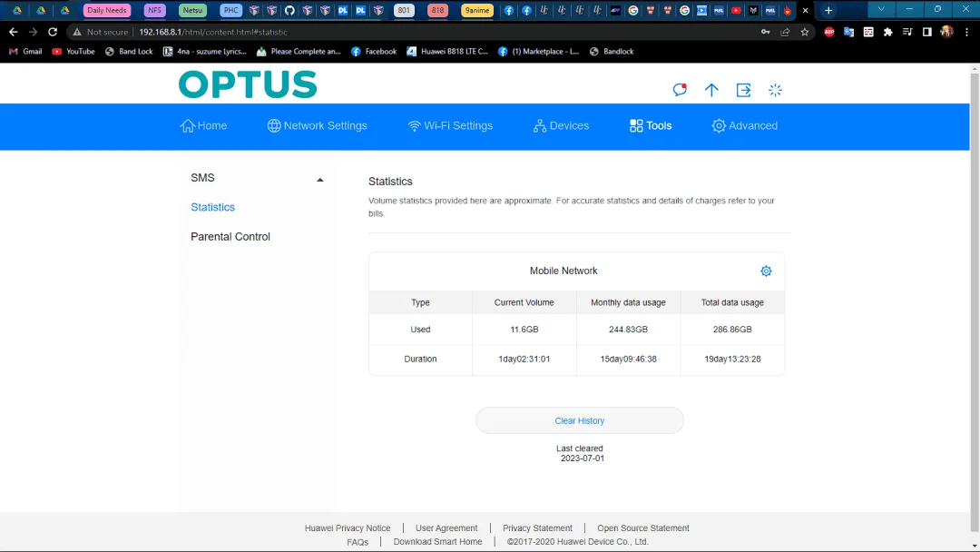This screenshot has width=980, height=552.
Task: Open Parental Control in sidebar
Action: click(230, 237)
